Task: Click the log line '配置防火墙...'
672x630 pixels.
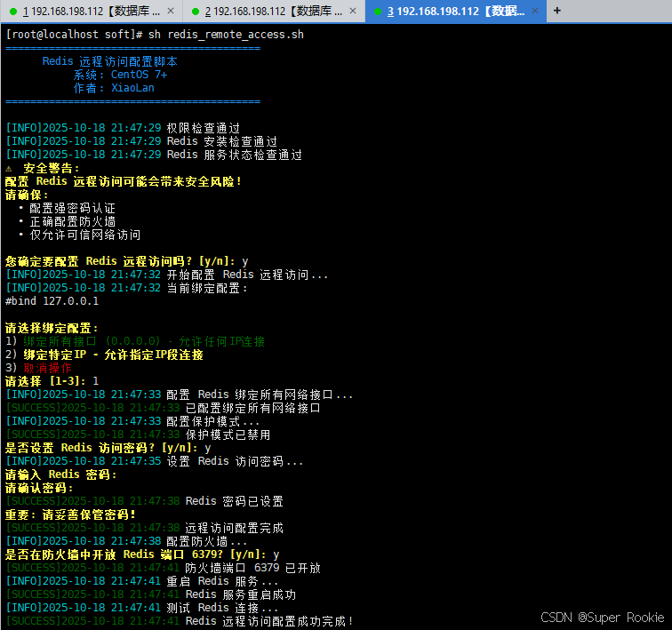Action: click(x=207, y=541)
